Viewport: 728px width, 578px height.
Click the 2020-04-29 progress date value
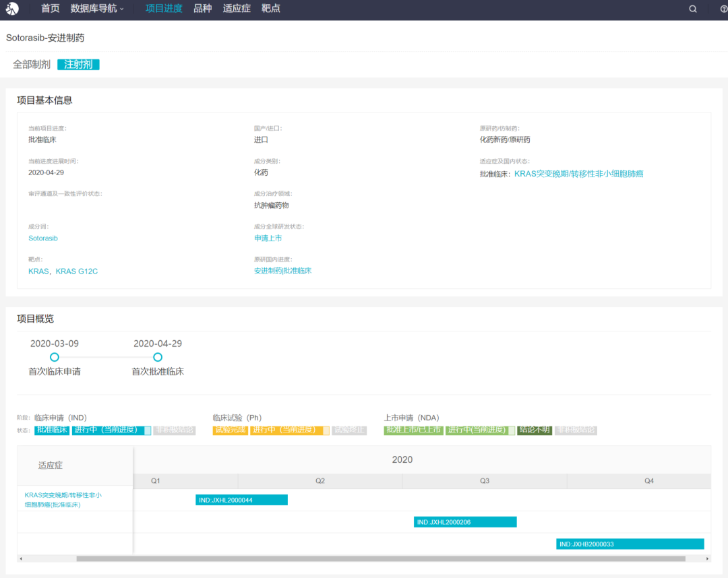pos(46,172)
